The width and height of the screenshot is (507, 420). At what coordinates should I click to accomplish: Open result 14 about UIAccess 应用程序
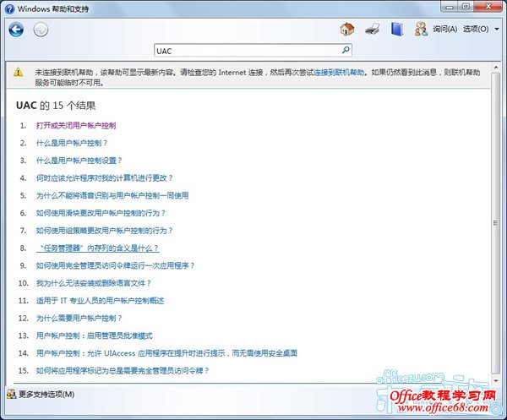[166, 353]
